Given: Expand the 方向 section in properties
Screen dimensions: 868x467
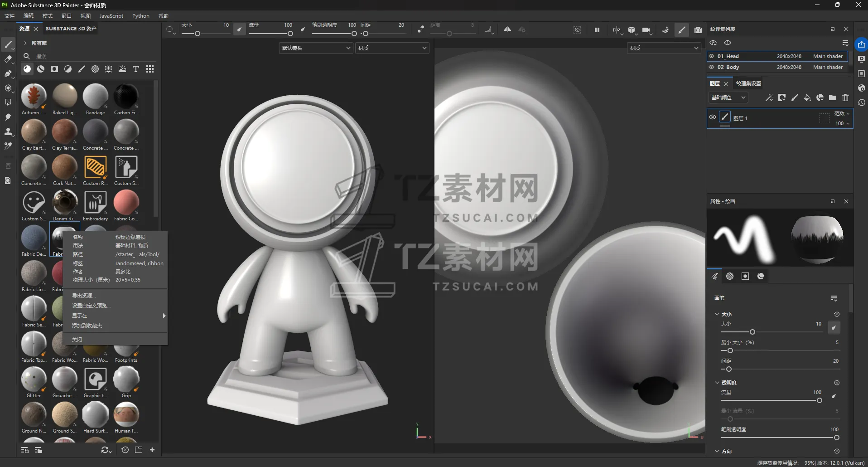Looking at the screenshot, I should pyautogui.click(x=717, y=451).
